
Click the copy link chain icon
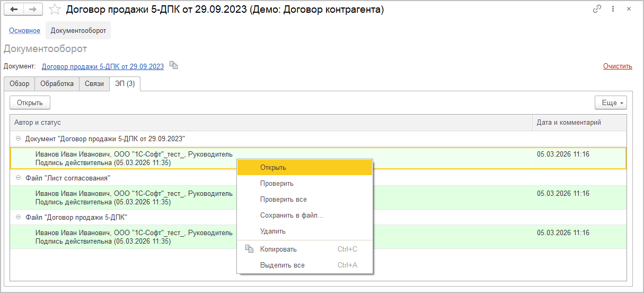597,10
